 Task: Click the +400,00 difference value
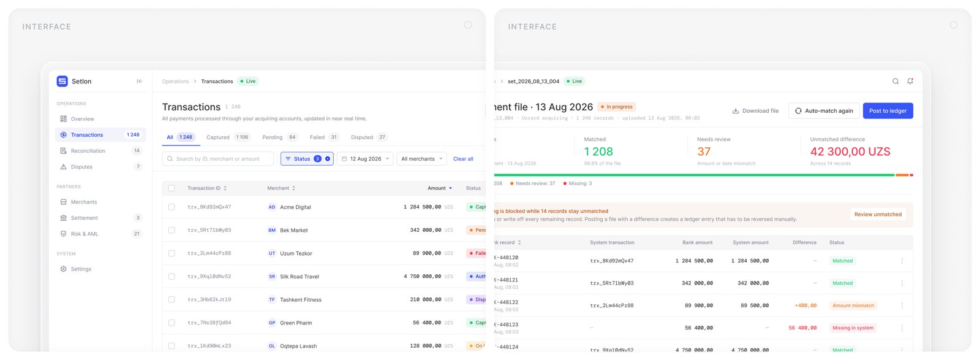(x=805, y=305)
